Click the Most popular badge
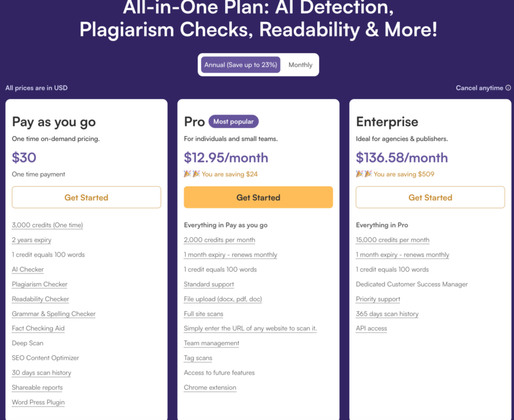This screenshot has width=514, height=420. [233, 121]
